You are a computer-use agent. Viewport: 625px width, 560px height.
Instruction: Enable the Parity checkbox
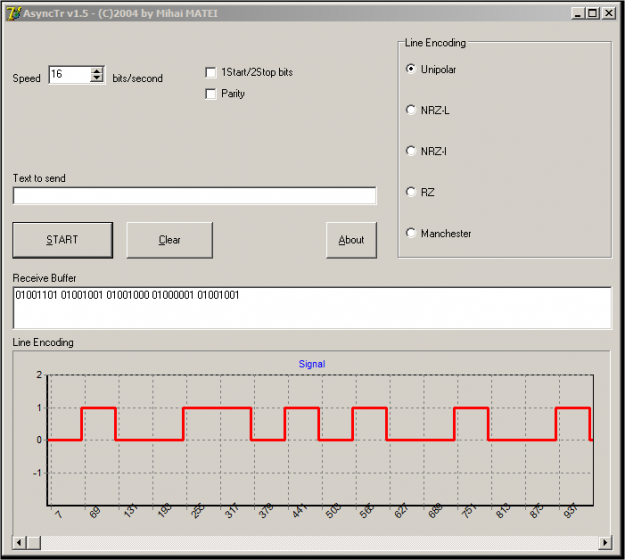(210, 94)
